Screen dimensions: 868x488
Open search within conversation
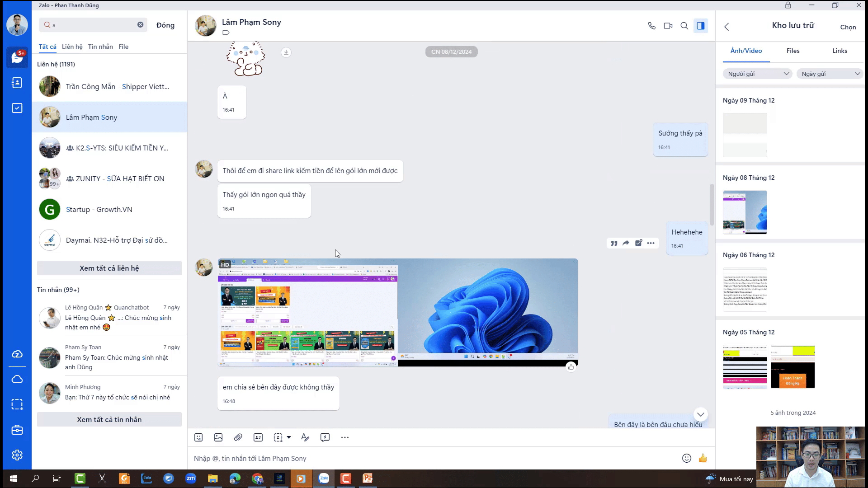point(684,26)
